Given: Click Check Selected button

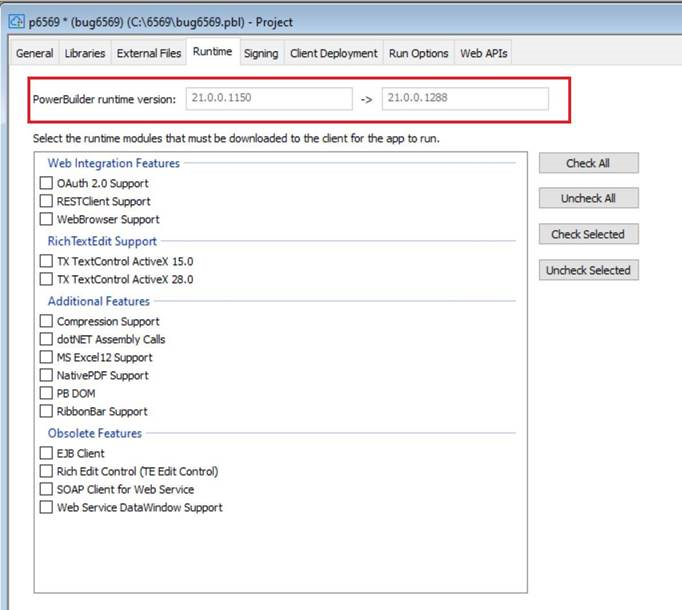Looking at the screenshot, I should click(x=588, y=234).
